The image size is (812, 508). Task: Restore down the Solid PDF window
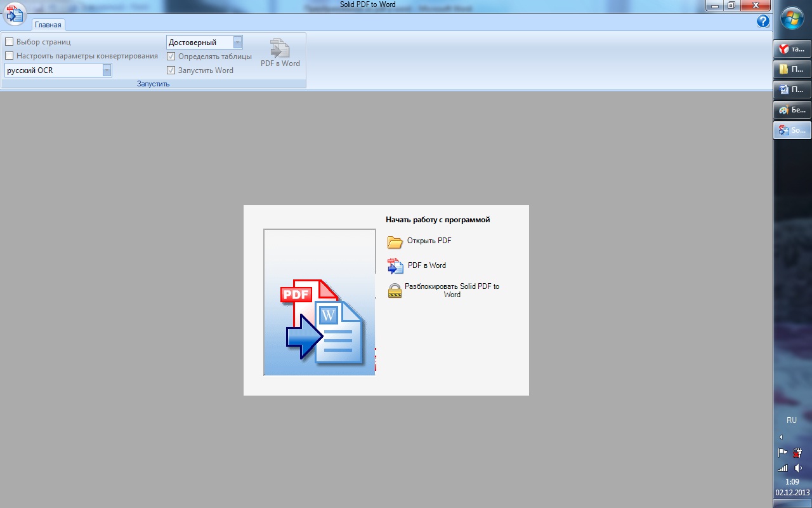(731, 5)
